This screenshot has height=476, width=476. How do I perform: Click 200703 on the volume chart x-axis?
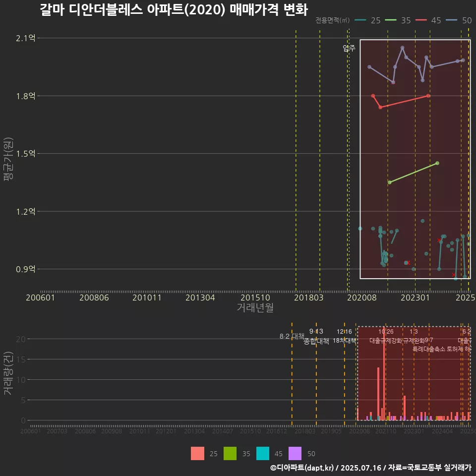pyautogui.click(x=57, y=431)
